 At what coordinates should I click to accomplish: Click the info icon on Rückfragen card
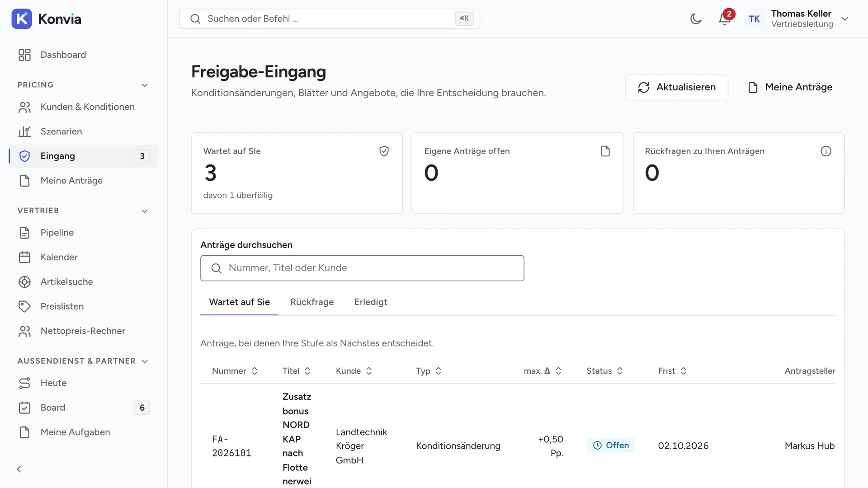pos(826,151)
